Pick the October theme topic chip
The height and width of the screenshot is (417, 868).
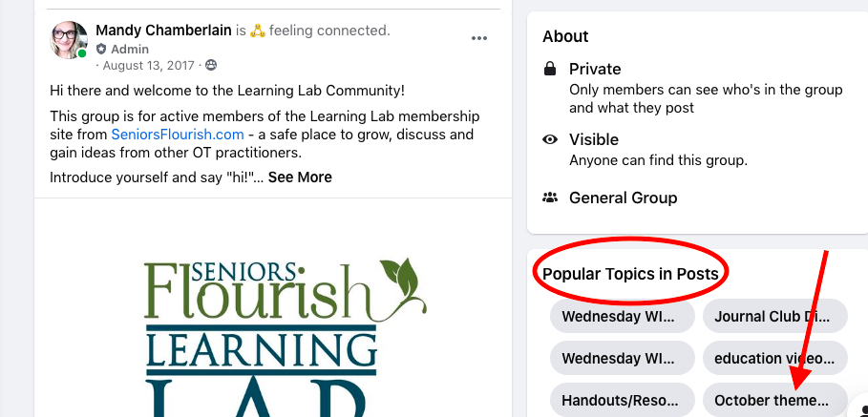(774, 400)
